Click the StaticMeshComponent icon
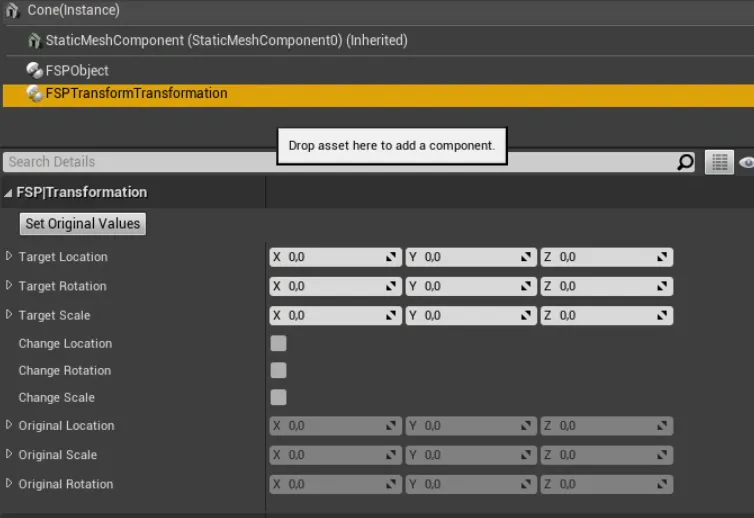 (x=35, y=41)
